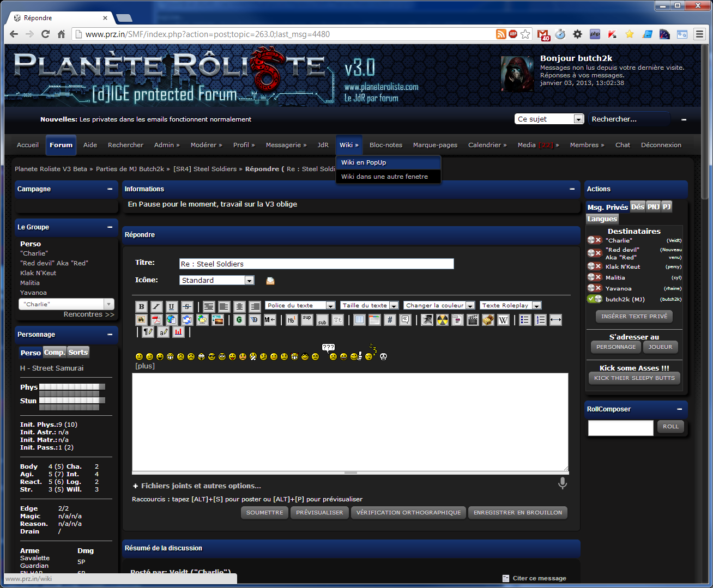Insert a horizontal rule
This screenshot has width=713, height=588.
point(555,320)
